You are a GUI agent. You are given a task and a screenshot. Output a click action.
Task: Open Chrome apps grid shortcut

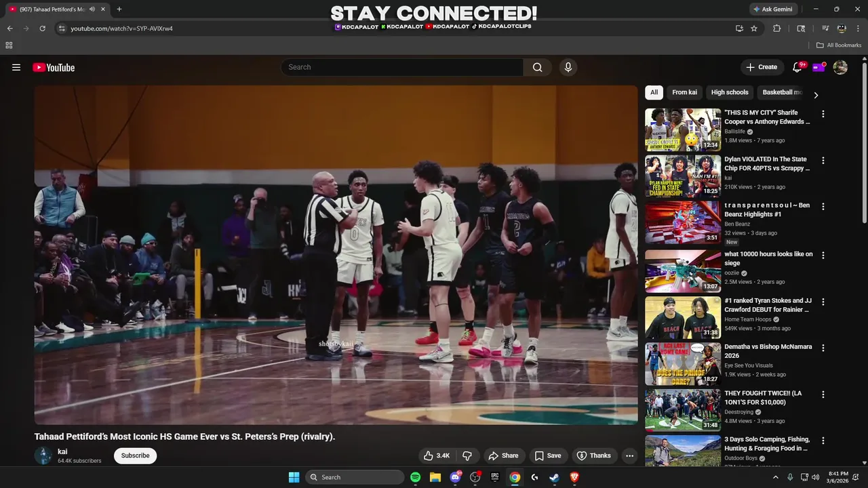coord(9,45)
